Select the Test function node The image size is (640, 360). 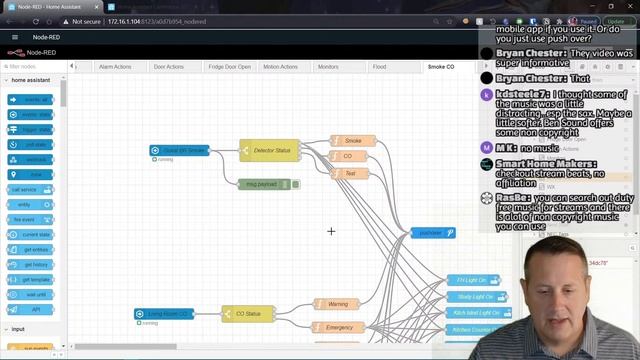pos(350,173)
